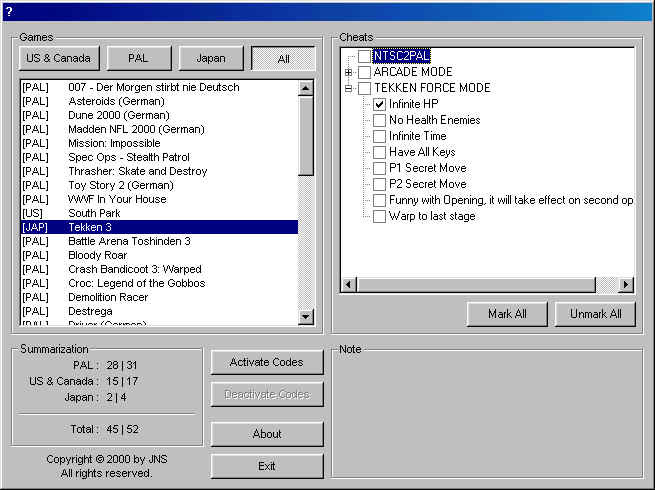Select Mission: Impossible in games list
This screenshot has height=490, width=655.
tap(159, 143)
